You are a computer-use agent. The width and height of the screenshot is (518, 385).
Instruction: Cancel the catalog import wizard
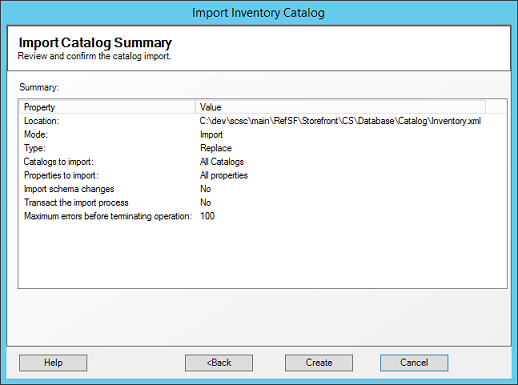point(414,363)
